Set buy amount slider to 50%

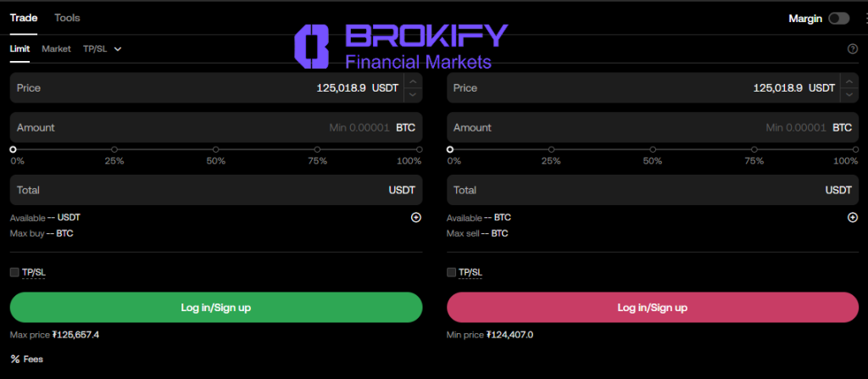[x=216, y=149]
